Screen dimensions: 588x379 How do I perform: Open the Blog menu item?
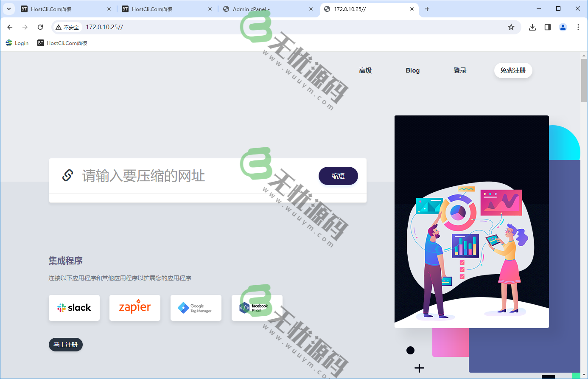[412, 70]
